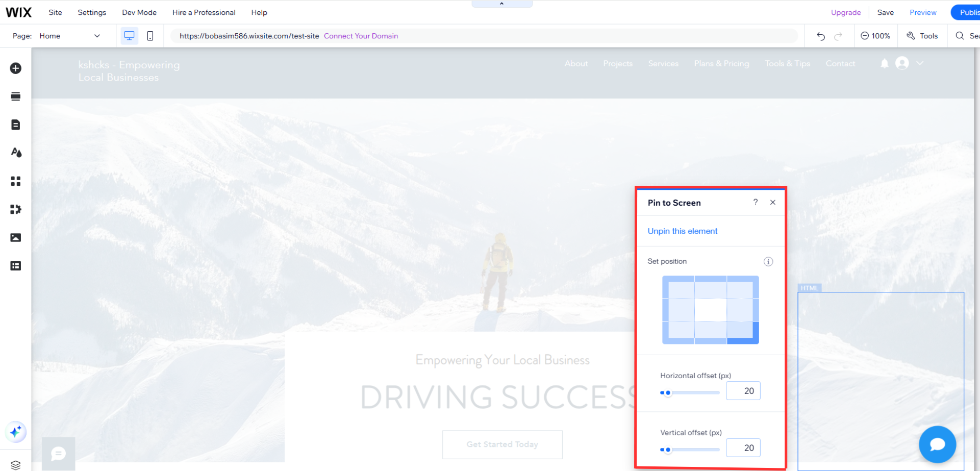Switch to desktop editor view

click(x=130, y=36)
